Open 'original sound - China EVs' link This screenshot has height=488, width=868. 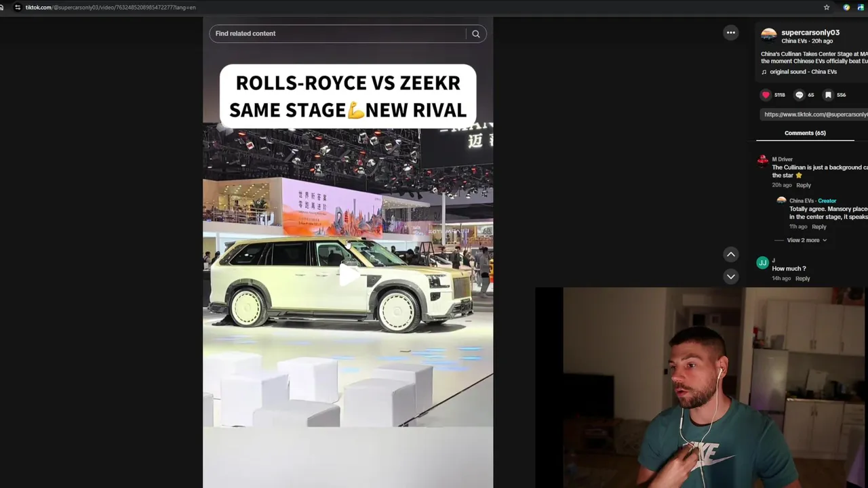pyautogui.click(x=804, y=72)
